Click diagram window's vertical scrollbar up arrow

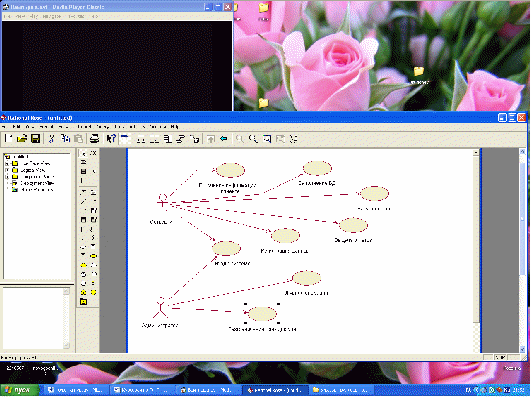click(476, 153)
